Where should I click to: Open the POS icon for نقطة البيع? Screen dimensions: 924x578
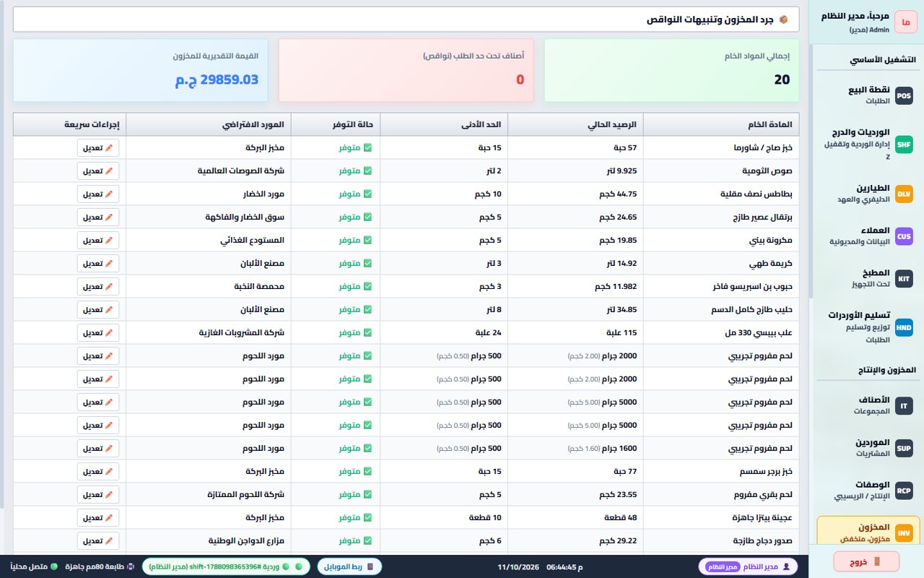tap(904, 95)
